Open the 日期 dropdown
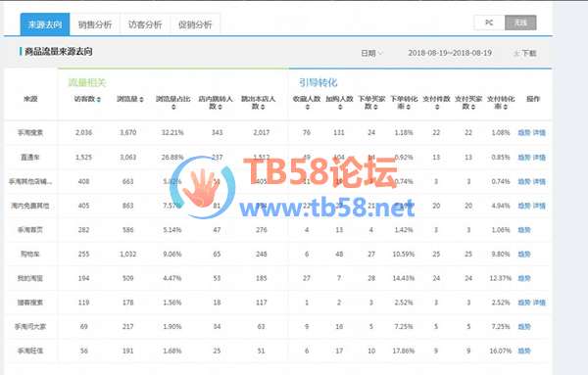 tap(371, 53)
